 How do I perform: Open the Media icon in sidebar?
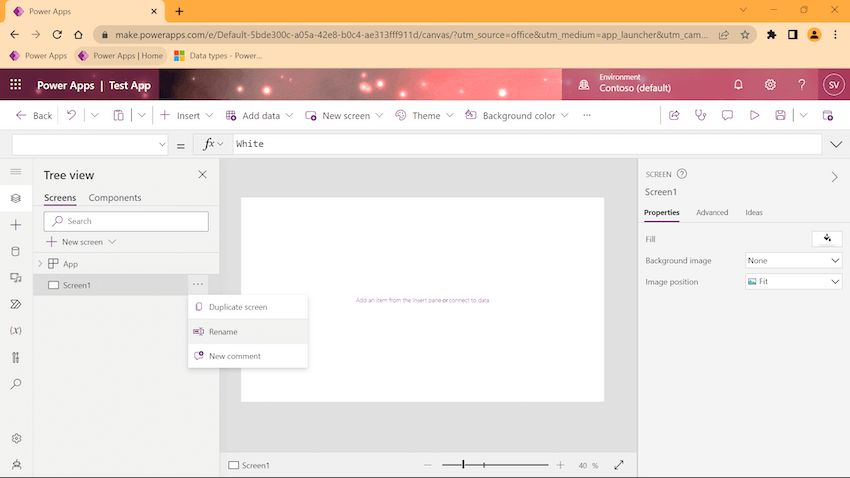click(16, 278)
